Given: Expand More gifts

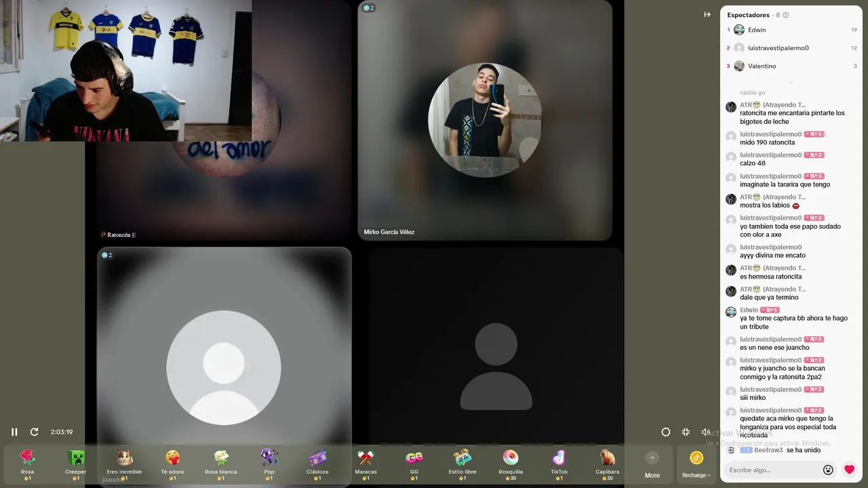Looking at the screenshot, I should click(x=652, y=465).
